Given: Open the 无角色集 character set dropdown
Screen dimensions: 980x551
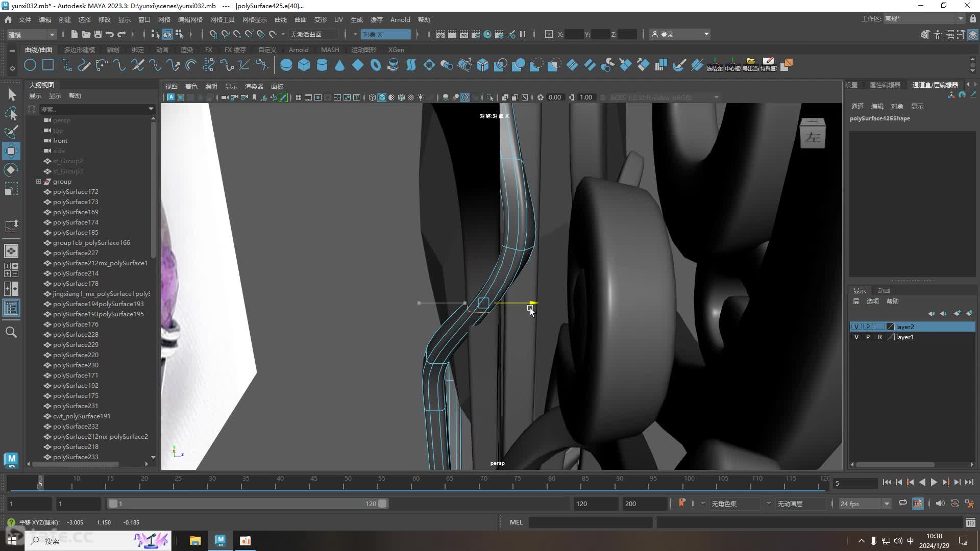Looking at the screenshot, I should pyautogui.click(x=736, y=504).
